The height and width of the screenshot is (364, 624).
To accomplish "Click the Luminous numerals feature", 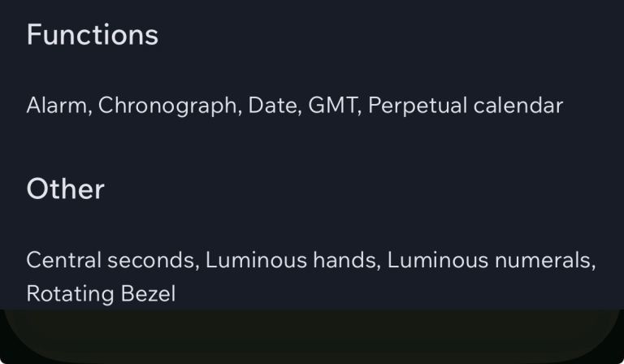I will click(490, 260).
